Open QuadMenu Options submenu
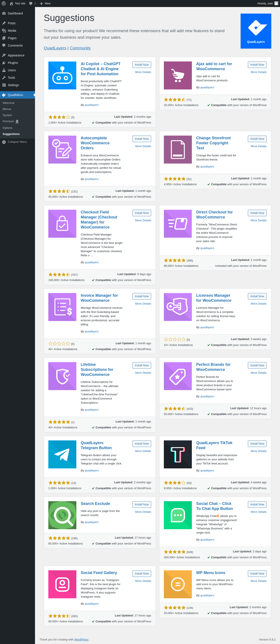280x644 pixels. 7,128
